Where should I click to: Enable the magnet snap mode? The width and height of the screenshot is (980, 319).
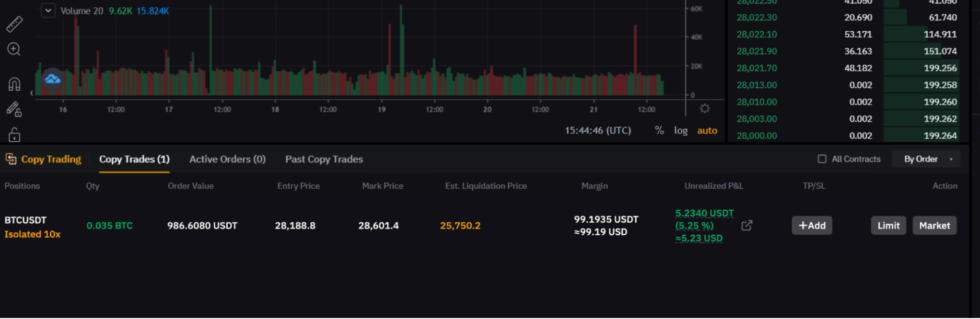click(14, 84)
